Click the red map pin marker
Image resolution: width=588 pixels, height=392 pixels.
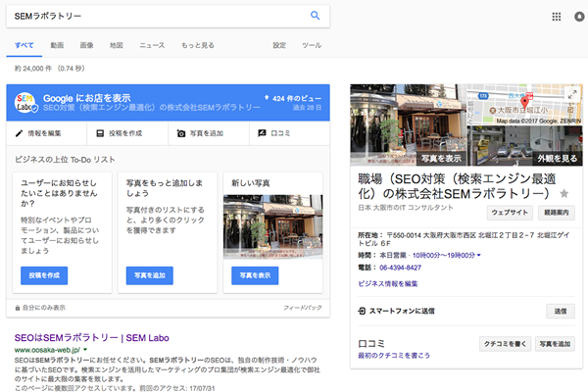[x=524, y=101]
